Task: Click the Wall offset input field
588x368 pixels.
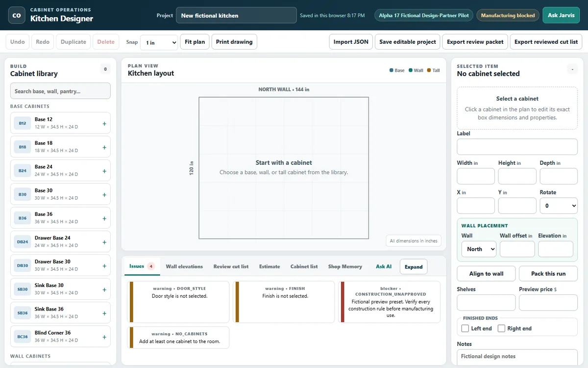Action: click(517, 249)
